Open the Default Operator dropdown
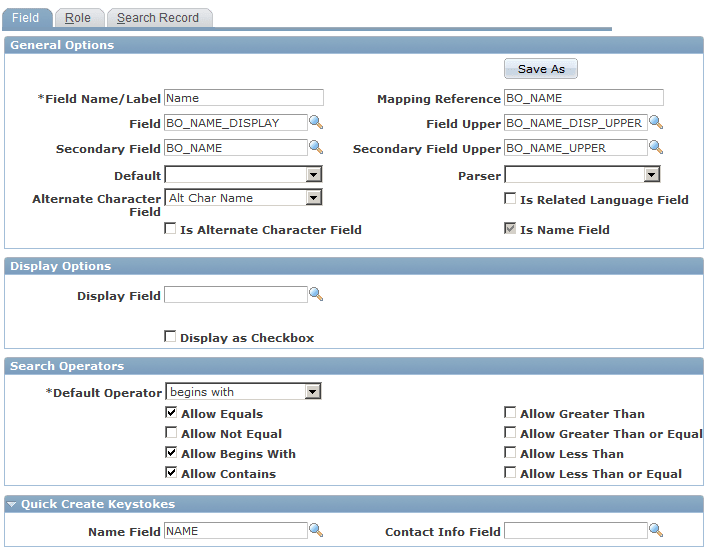 coord(243,391)
